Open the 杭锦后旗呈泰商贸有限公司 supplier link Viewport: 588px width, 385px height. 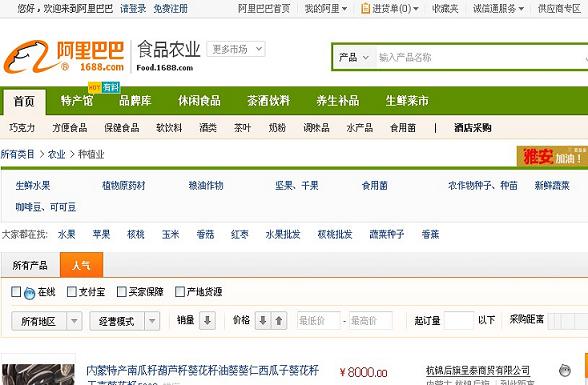tap(478, 371)
